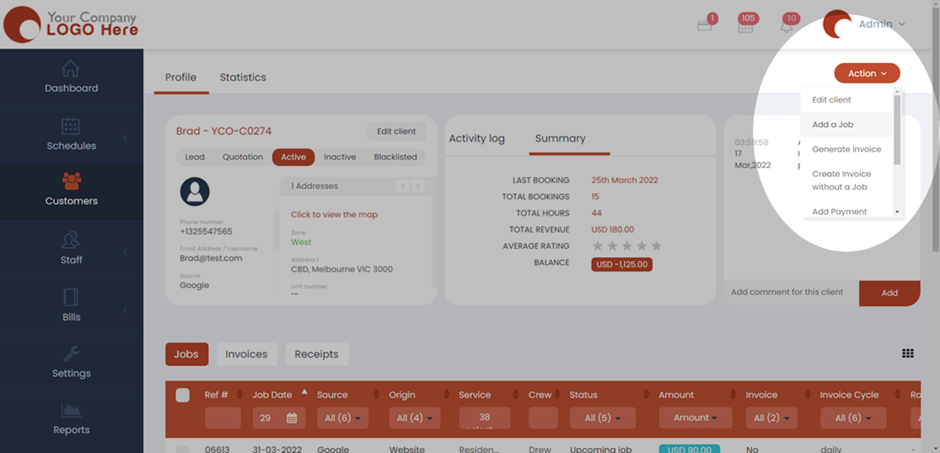The height and width of the screenshot is (453, 940).
Task: Switch to the Statistics tab
Action: click(243, 77)
